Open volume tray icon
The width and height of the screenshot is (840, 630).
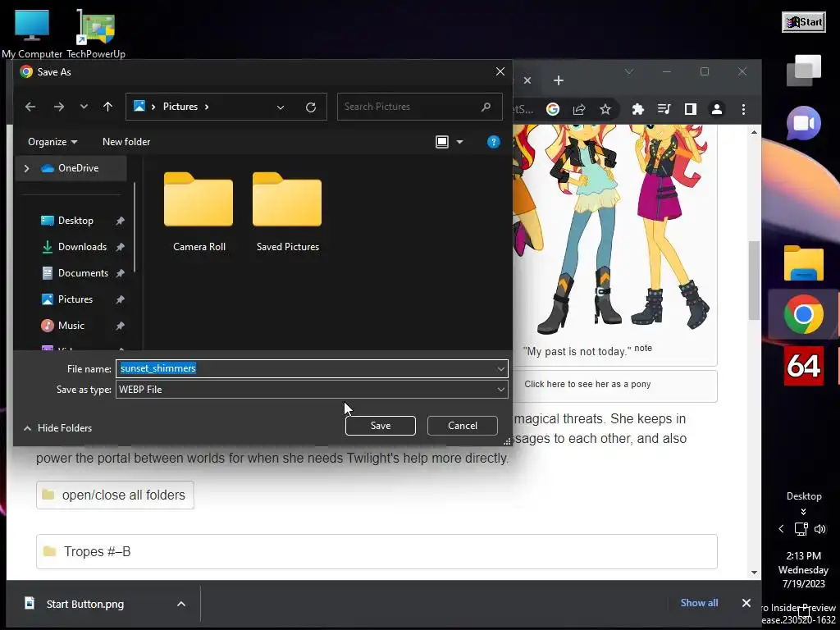click(x=820, y=529)
